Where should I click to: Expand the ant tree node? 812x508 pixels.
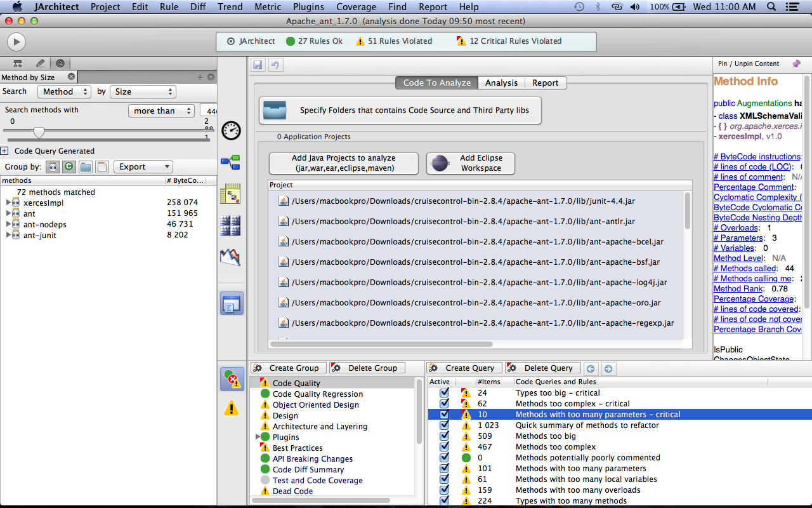click(x=9, y=213)
